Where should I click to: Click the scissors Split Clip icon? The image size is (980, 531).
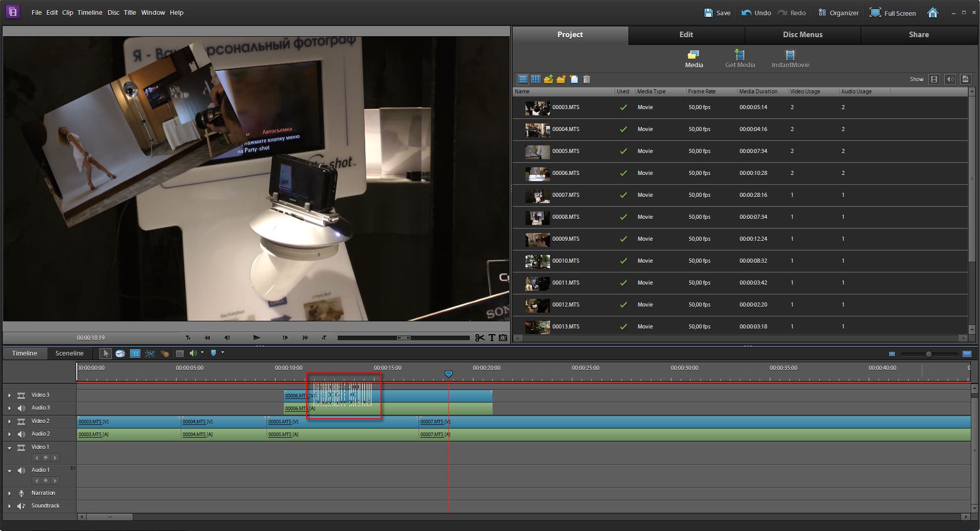pos(479,338)
